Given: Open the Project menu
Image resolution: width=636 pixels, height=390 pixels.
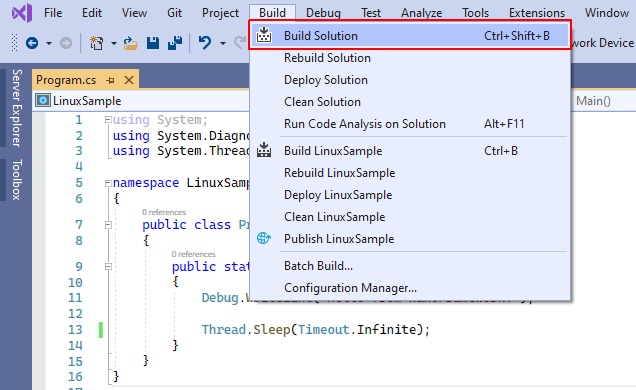Looking at the screenshot, I should coord(220,13).
